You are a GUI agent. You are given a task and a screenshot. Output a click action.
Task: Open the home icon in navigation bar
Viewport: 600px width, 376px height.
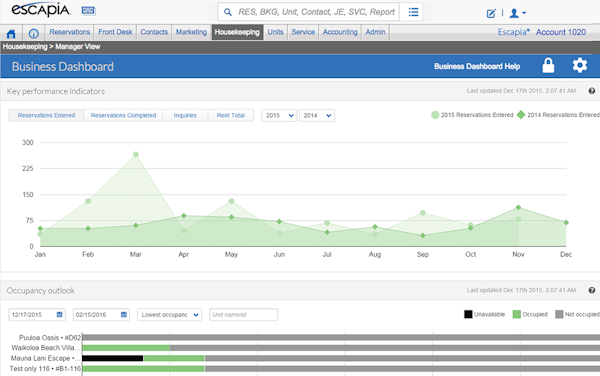coord(11,34)
